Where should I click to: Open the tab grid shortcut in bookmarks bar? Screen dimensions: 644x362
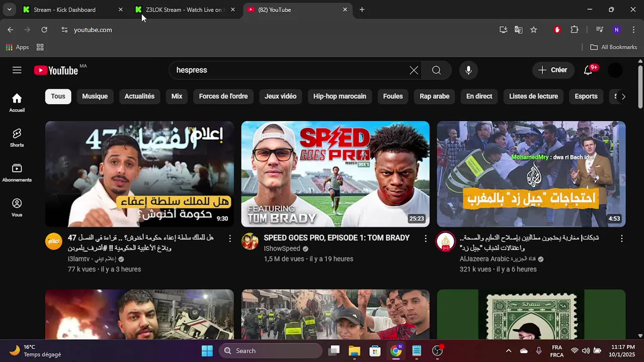tap(40, 47)
